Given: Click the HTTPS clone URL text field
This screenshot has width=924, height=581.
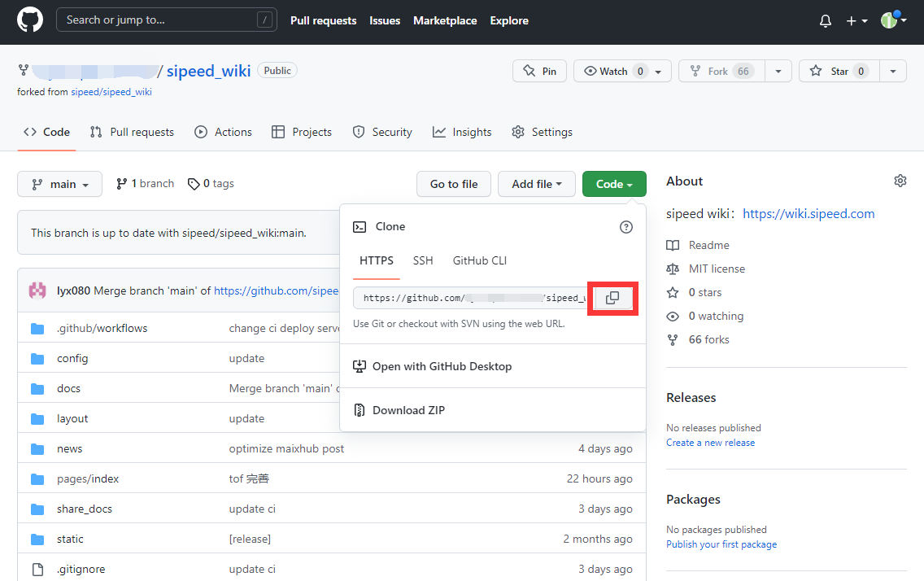Looking at the screenshot, I should 470,298.
